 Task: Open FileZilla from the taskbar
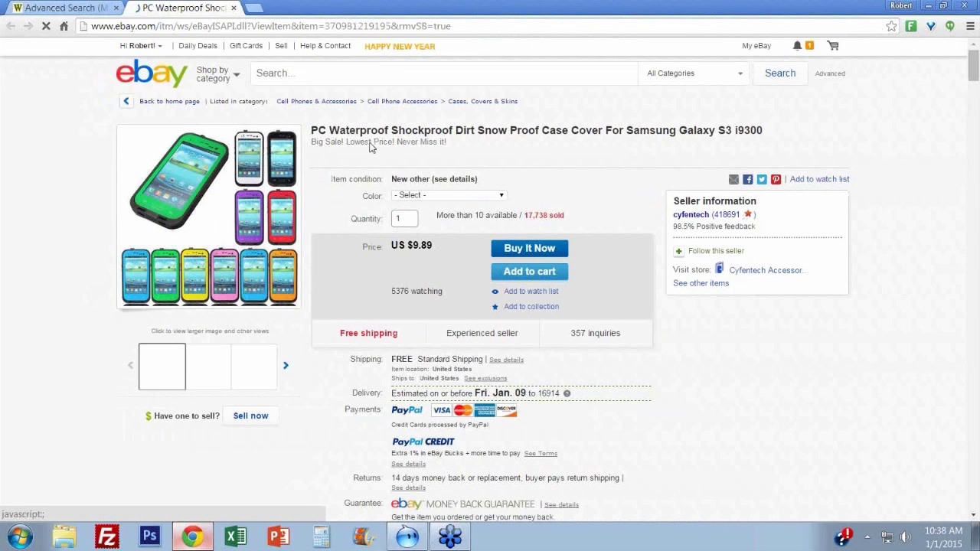click(x=106, y=536)
